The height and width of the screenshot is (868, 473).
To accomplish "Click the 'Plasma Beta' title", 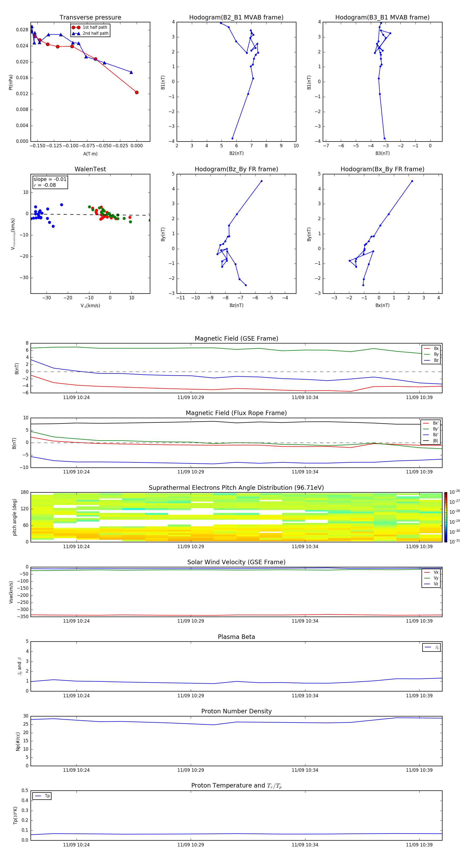I will (x=236, y=637).
